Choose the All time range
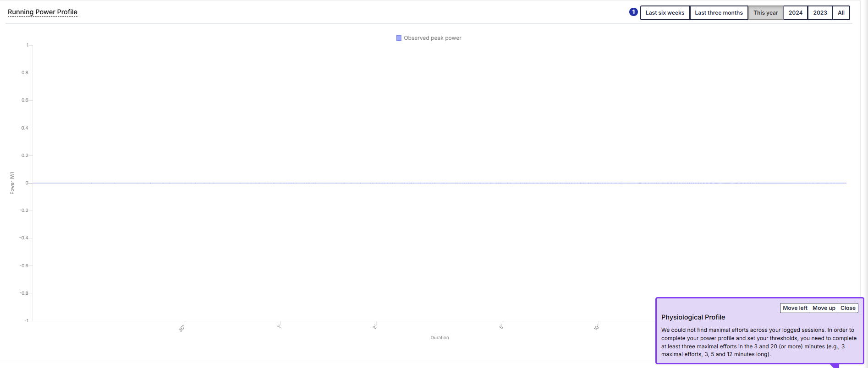This screenshot has height=368, width=868. [x=841, y=13]
